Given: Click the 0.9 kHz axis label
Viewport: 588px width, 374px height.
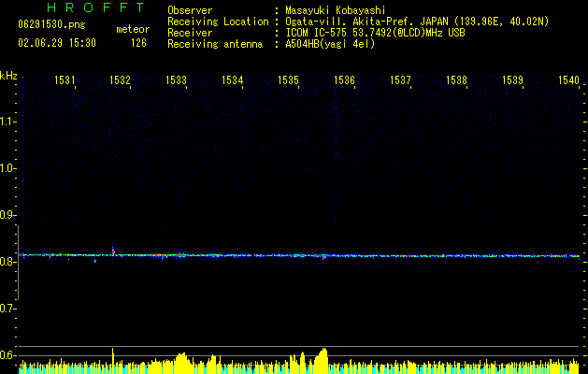Looking at the screenshot, I should 8,215.
